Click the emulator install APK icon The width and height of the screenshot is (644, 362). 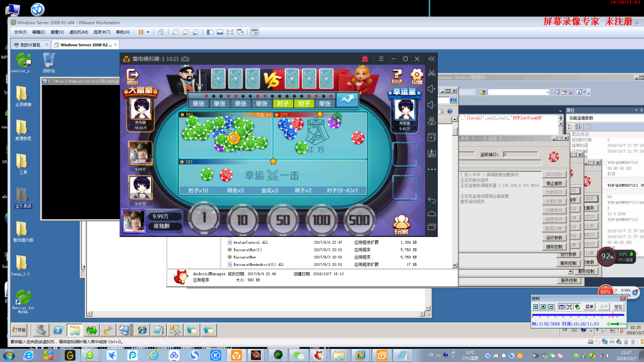[x=431, y=153]
